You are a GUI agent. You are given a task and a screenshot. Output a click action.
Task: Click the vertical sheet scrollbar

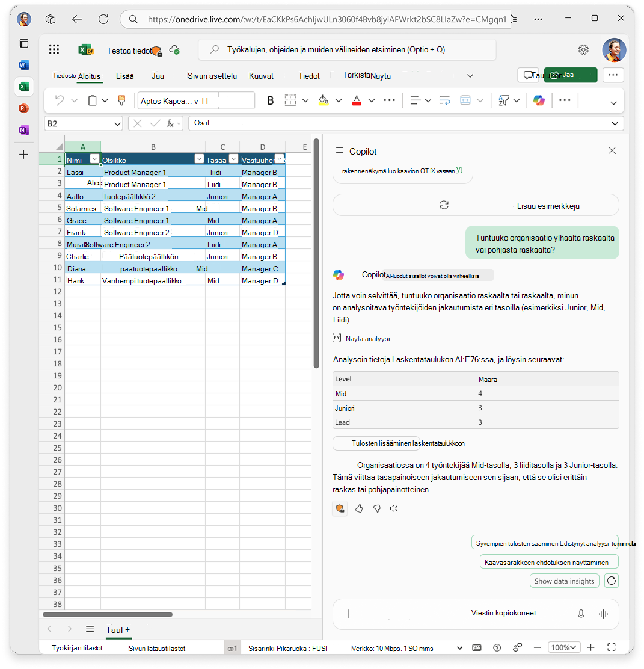(316, 253)
